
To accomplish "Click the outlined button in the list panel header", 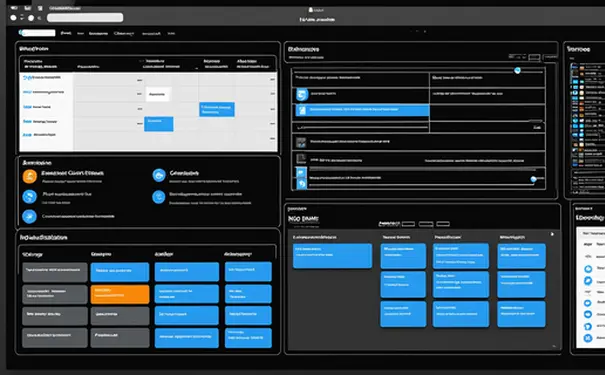I will pos(534,57).
